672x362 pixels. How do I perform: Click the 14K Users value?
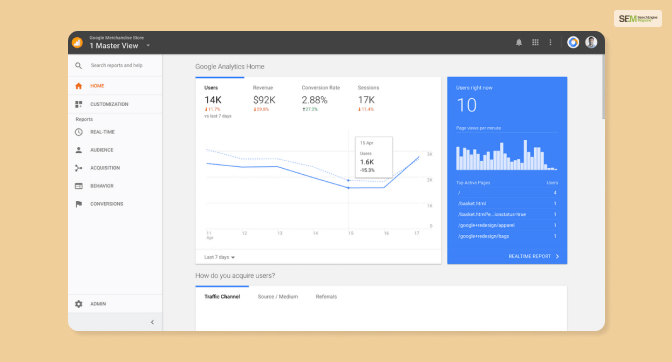[213, 100]
